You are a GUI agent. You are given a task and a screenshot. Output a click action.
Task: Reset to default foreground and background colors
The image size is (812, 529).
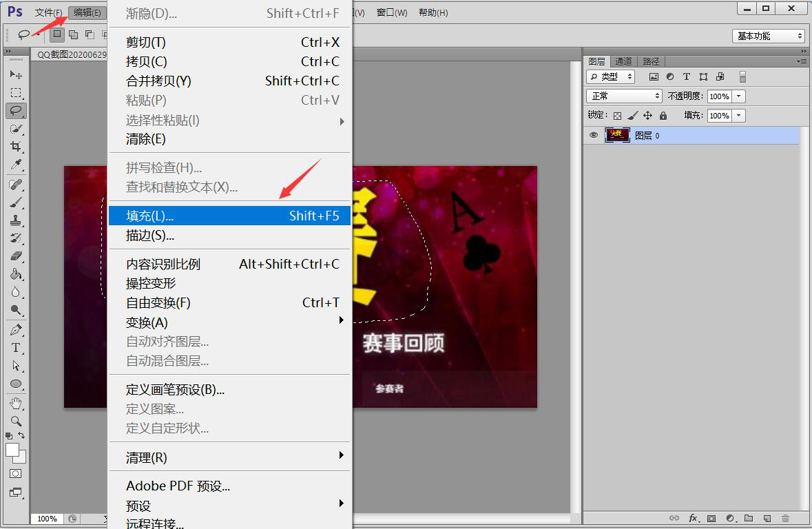click(9, 436)
